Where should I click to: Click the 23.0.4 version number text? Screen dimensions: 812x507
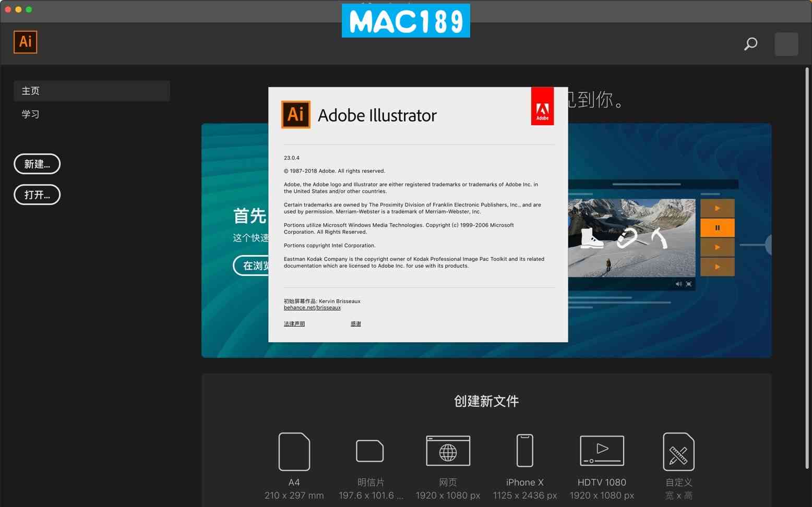292,158
